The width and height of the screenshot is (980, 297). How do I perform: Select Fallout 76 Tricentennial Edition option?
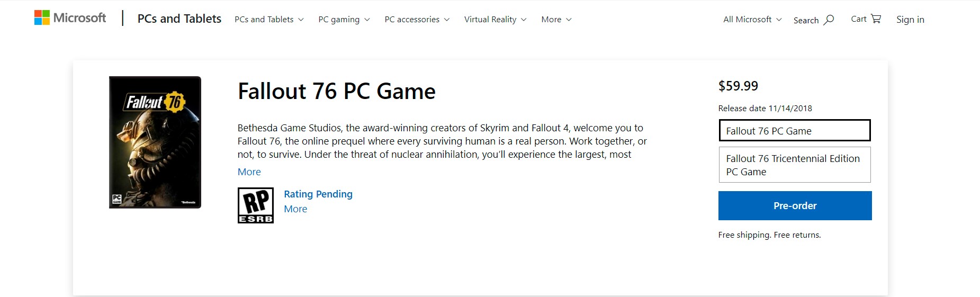pos(795,165)
